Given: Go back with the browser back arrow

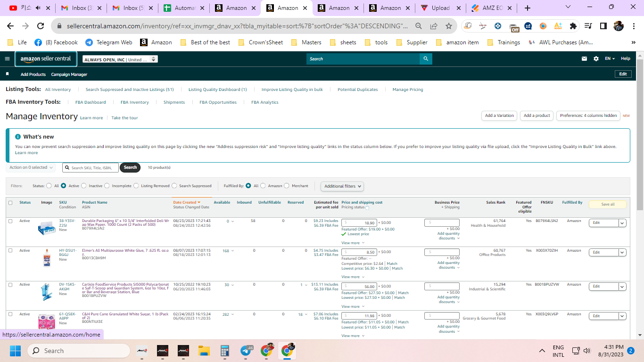Looking at the screenshot, I should (x=10, y=26).
